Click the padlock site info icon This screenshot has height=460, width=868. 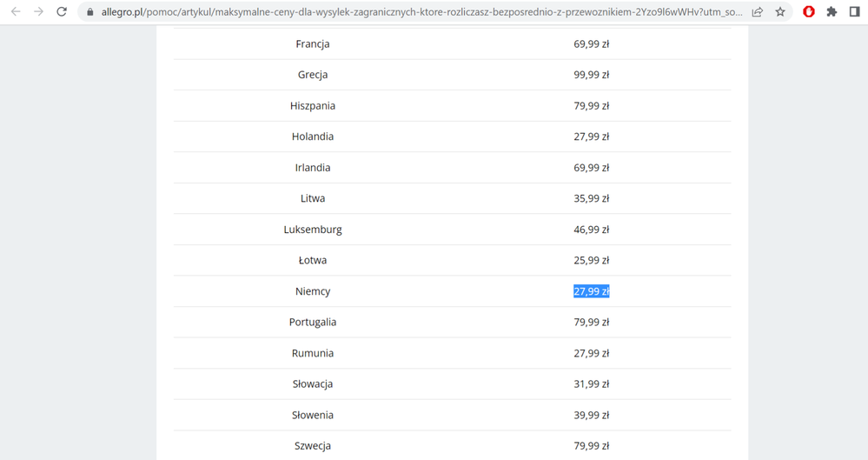pos(89,12)
